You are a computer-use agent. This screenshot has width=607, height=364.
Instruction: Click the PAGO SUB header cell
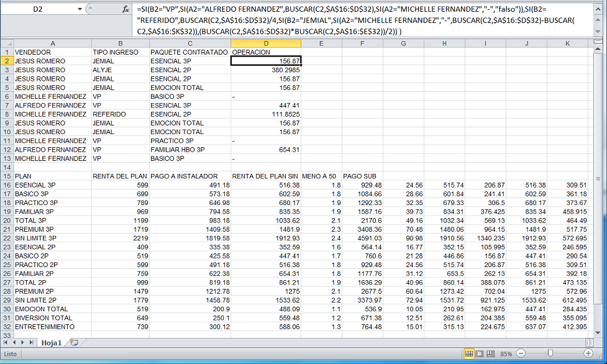(x=362, y=176)
